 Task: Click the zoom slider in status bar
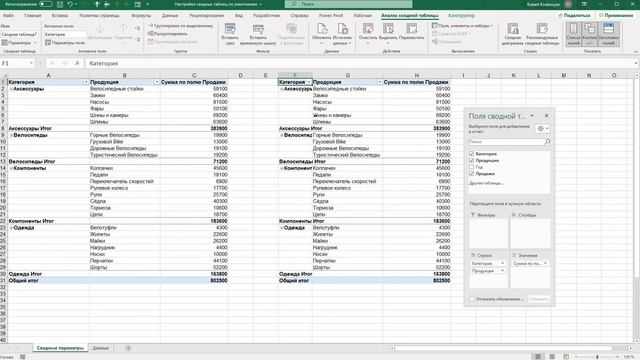click(x=597, y=357)
